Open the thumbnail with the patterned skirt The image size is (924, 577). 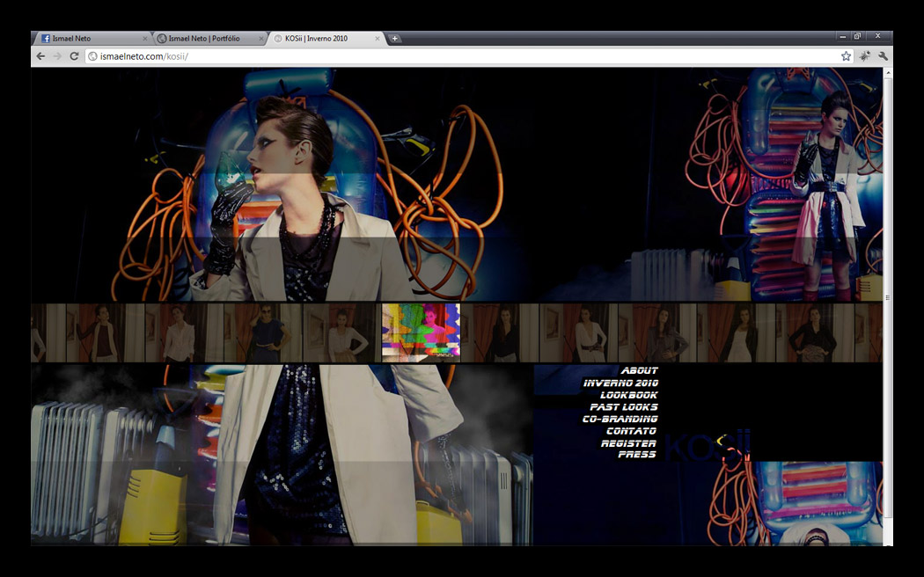tap(814, 332)
